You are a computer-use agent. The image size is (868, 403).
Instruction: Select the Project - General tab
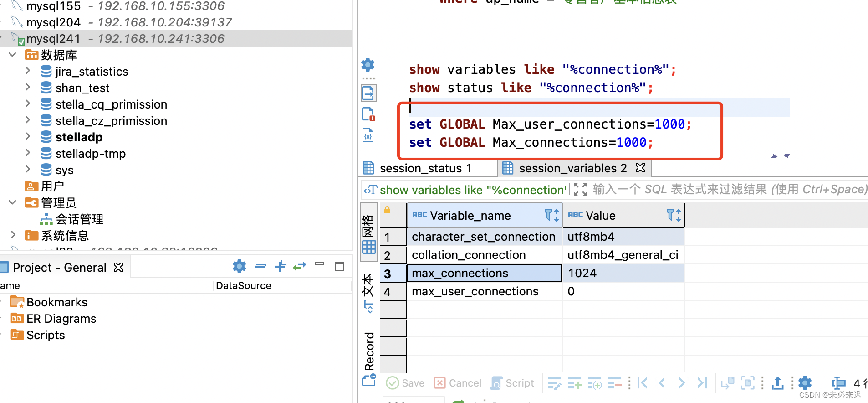click(x=59, y=268)
